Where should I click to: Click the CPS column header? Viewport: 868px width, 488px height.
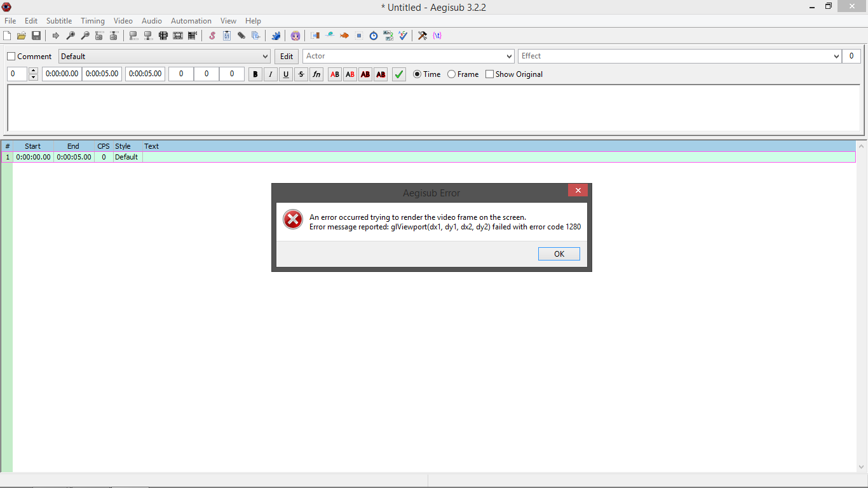(104, 146)
